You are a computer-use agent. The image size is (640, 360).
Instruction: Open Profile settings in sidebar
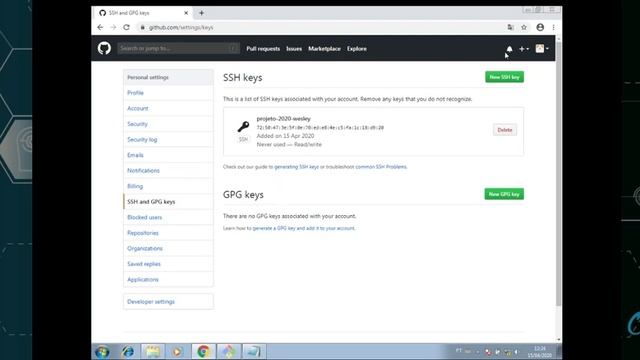coord(168,93)
